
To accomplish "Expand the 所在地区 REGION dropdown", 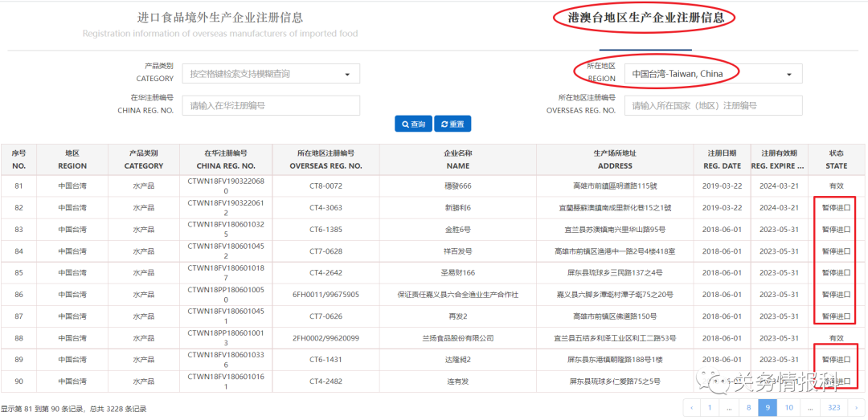I will tap(713, 74).
